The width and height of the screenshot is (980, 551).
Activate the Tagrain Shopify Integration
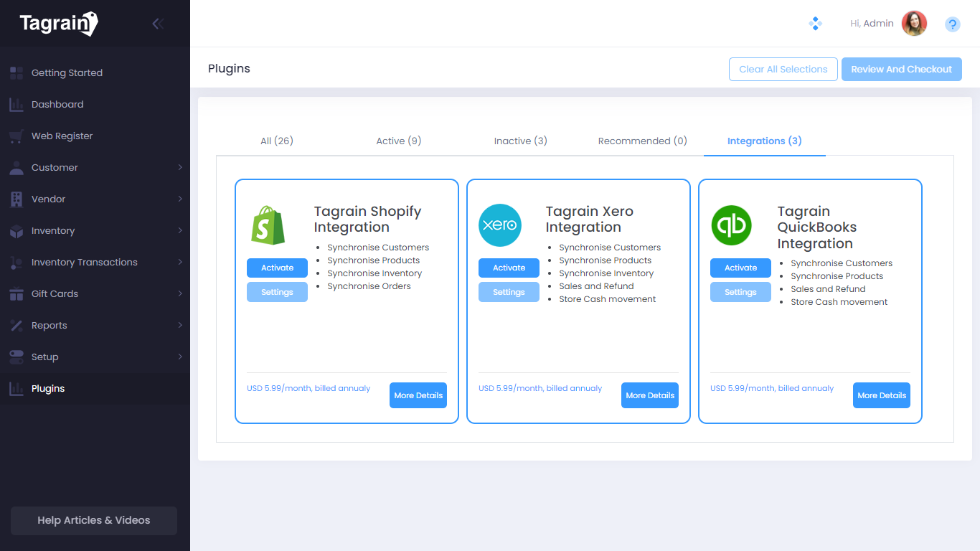point(277,268)
